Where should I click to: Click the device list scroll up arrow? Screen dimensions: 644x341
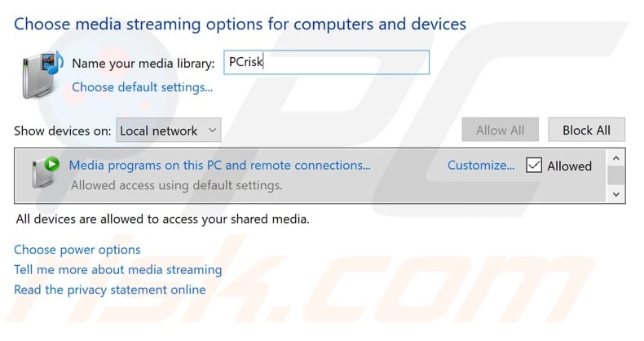point(615,158)
